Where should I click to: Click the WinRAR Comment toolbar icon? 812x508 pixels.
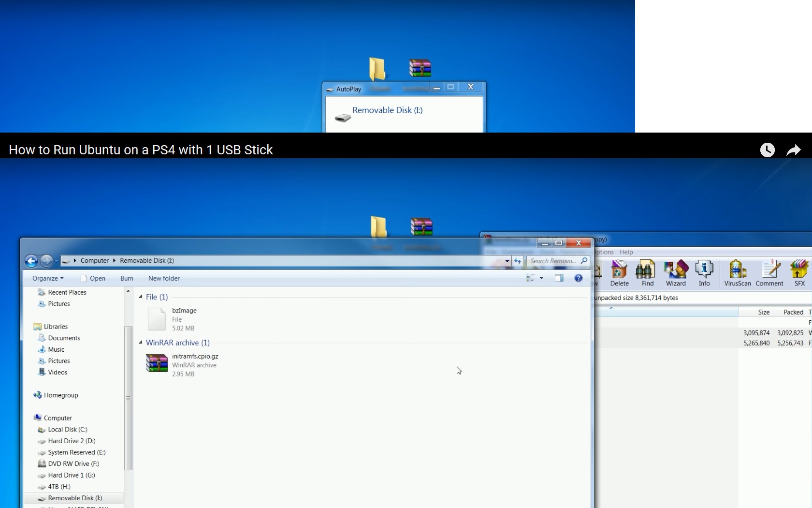tap(769, 273)
